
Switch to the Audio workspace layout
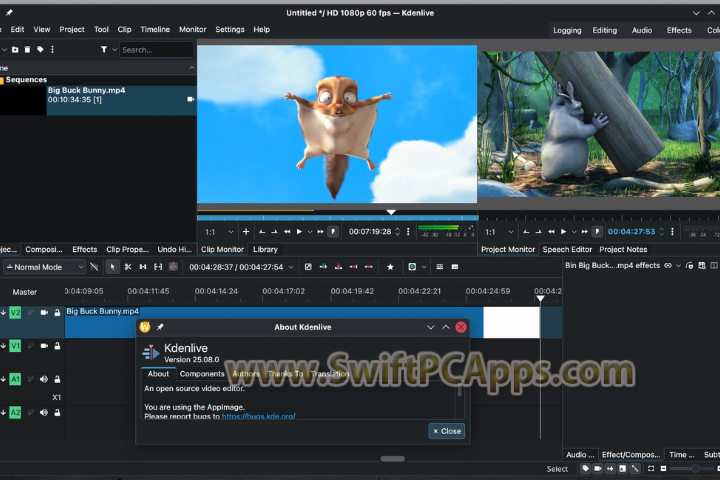click(641, 30)
